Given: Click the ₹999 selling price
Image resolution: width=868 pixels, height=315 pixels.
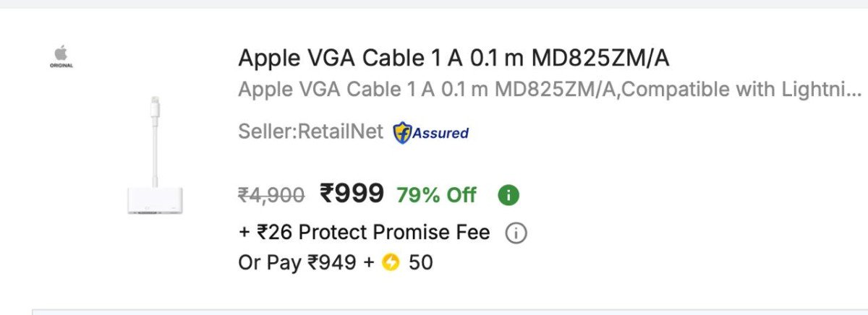Looking at the screenshot, I should [x=352, y=193].
